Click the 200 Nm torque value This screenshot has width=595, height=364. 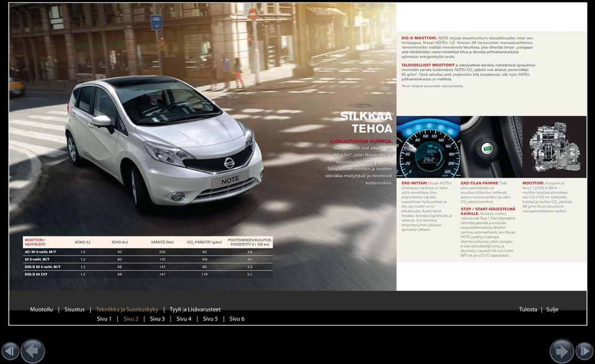162,252
